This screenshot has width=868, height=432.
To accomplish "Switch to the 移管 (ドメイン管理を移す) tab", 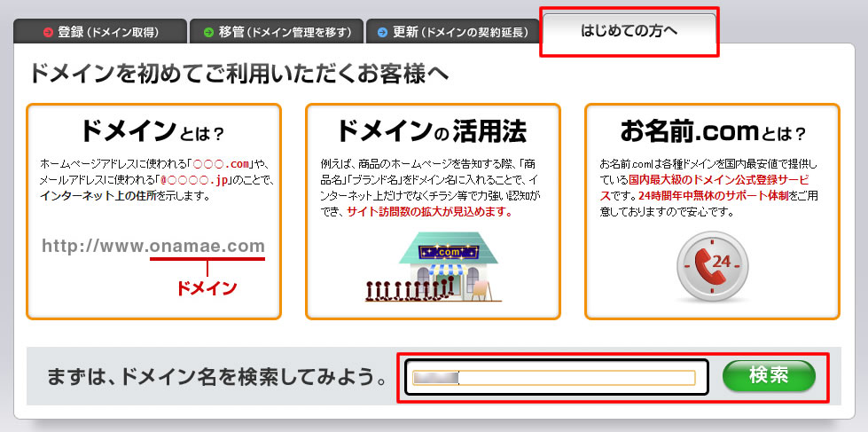I will (x=277, y=32).
